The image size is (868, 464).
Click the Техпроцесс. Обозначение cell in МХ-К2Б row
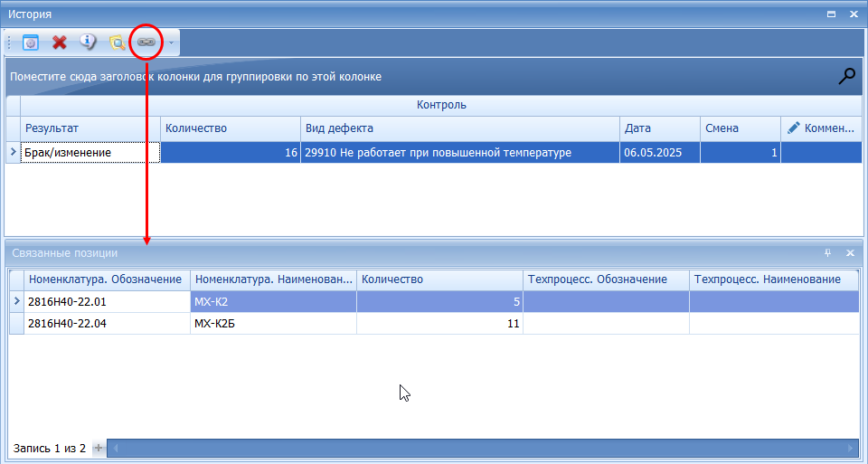pos(606,324)
